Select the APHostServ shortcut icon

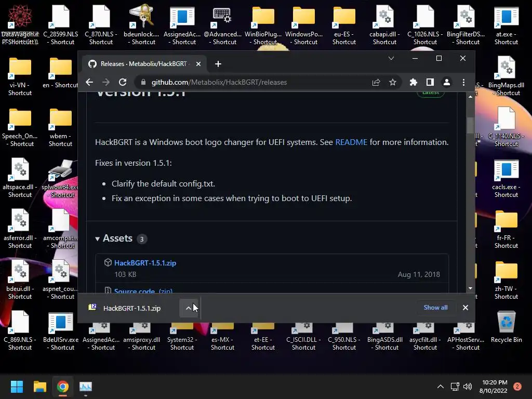[x=466, y=338]
